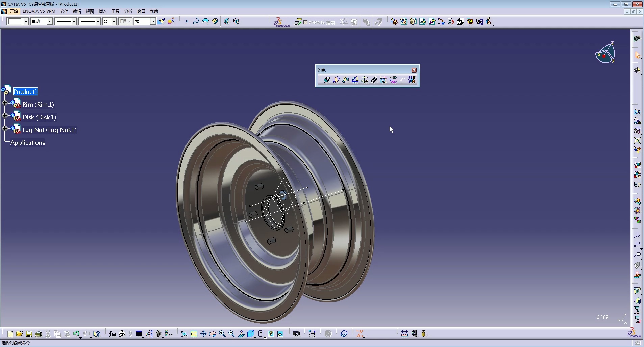Viewport: 644px width, 347px height.
Task: Click the Fit All In view icon
Action: click(194, 334)
